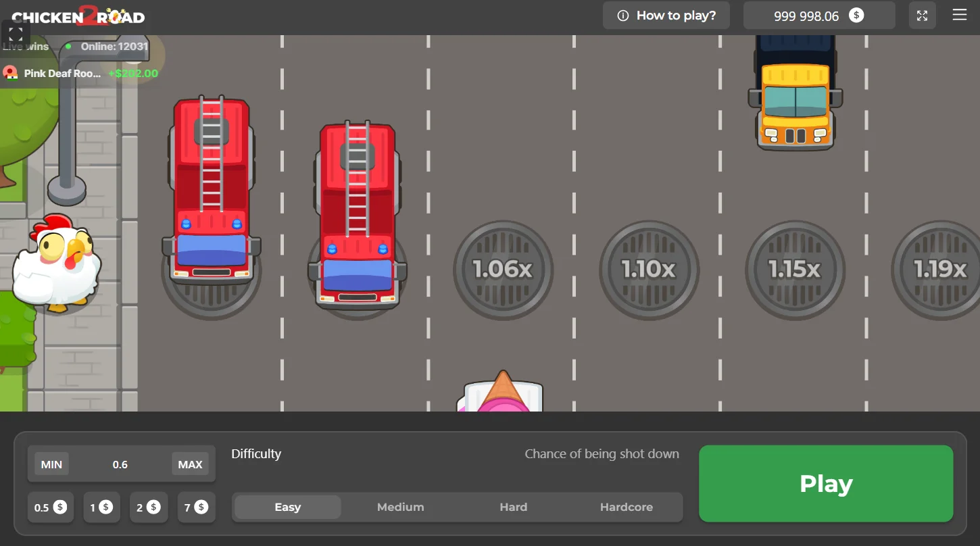The image size is (980, 546).
Task: Start the round with the Play button
Action: coord(826,483)
